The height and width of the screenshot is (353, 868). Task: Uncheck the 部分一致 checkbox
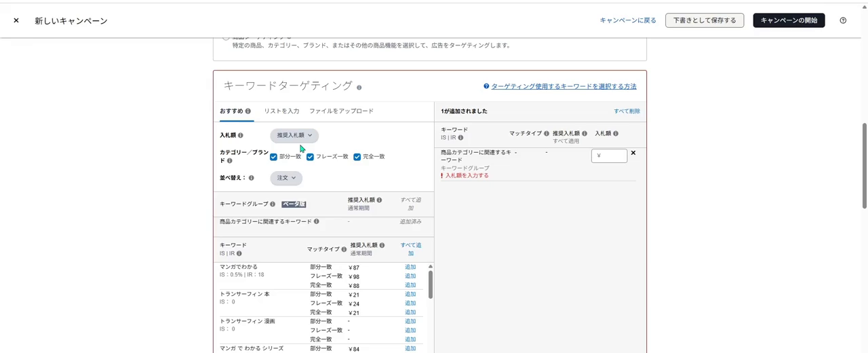pos(273,157)
